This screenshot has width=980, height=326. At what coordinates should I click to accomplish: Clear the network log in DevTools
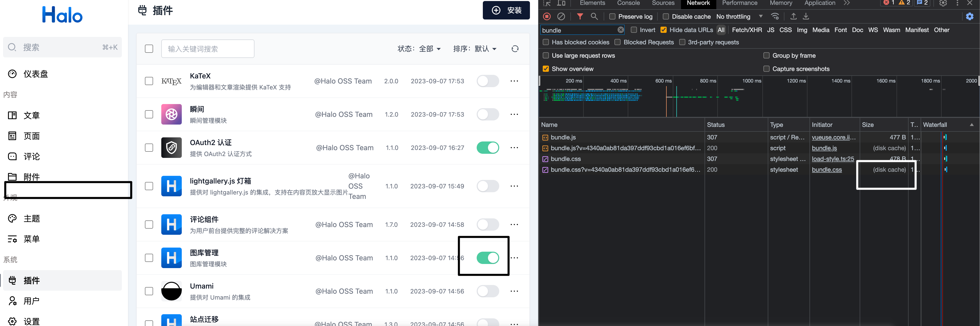click(561, 16)
